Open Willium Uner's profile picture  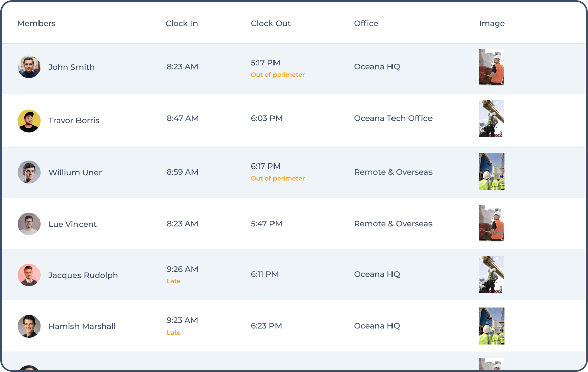[x=29, y=172]
